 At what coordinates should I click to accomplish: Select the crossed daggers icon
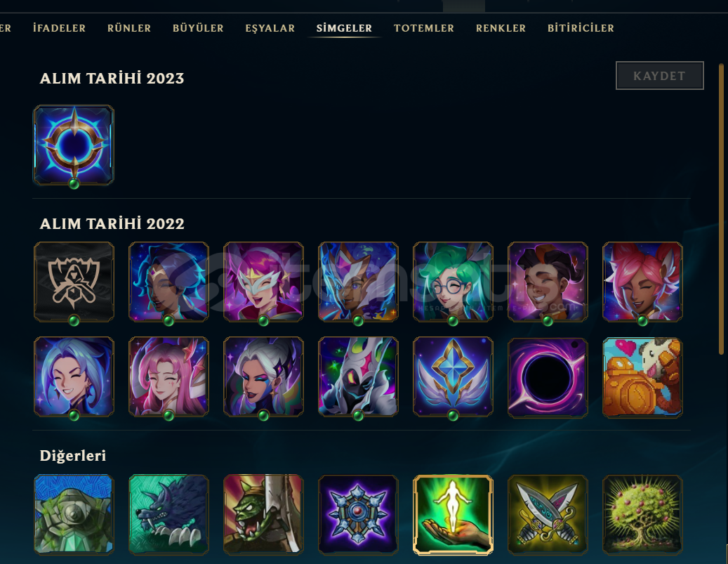548,515
